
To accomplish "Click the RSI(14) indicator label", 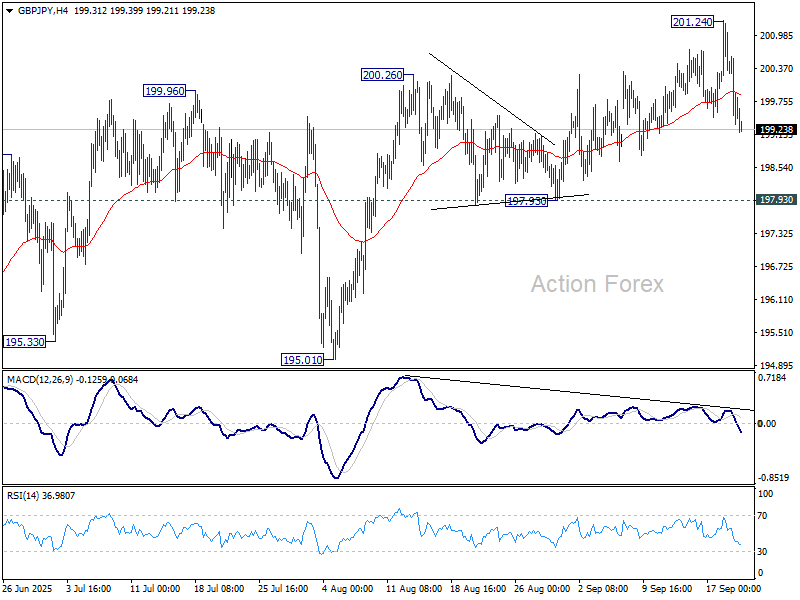I will click(25, 495).
